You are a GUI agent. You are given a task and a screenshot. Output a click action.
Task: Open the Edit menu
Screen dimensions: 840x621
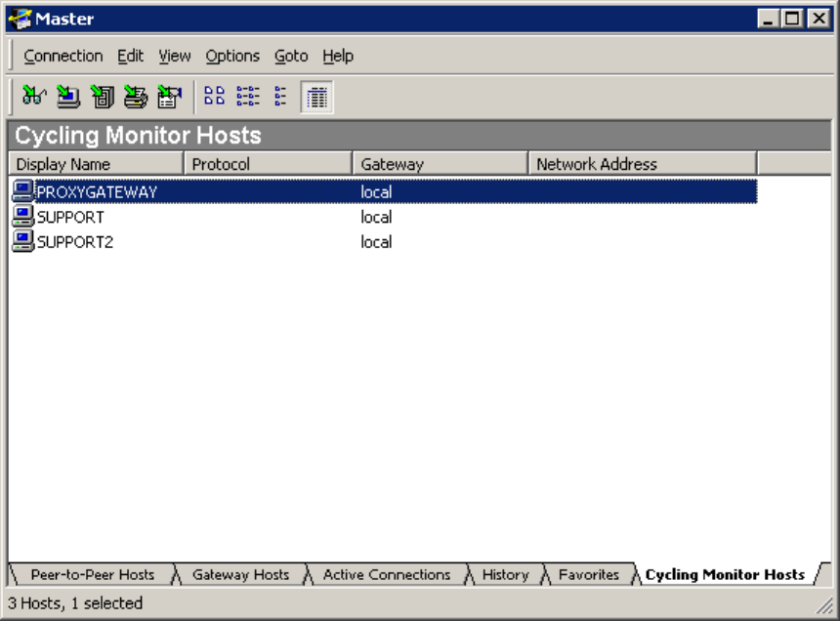[x=131, y=56]
